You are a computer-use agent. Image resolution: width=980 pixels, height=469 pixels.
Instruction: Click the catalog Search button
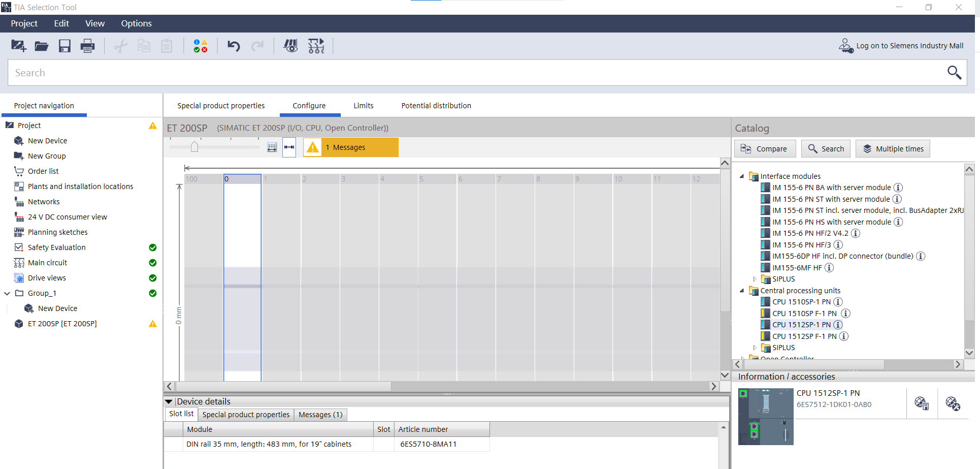[x=826, y=149]
